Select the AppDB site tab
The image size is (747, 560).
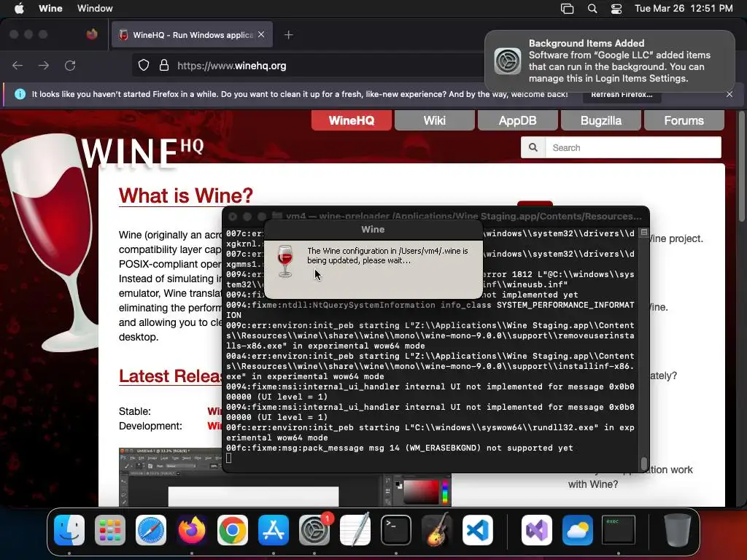pyautogui.click(x=517, y=120)
